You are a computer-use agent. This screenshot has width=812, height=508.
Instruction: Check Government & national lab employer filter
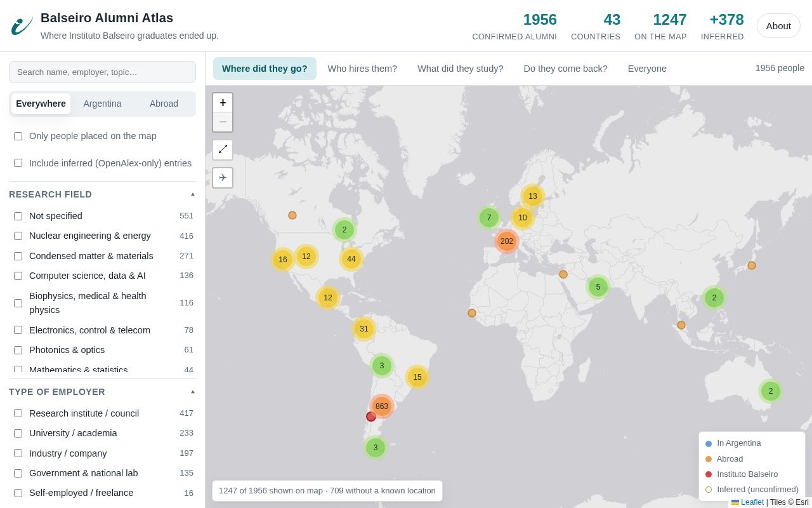click(18, 473)
